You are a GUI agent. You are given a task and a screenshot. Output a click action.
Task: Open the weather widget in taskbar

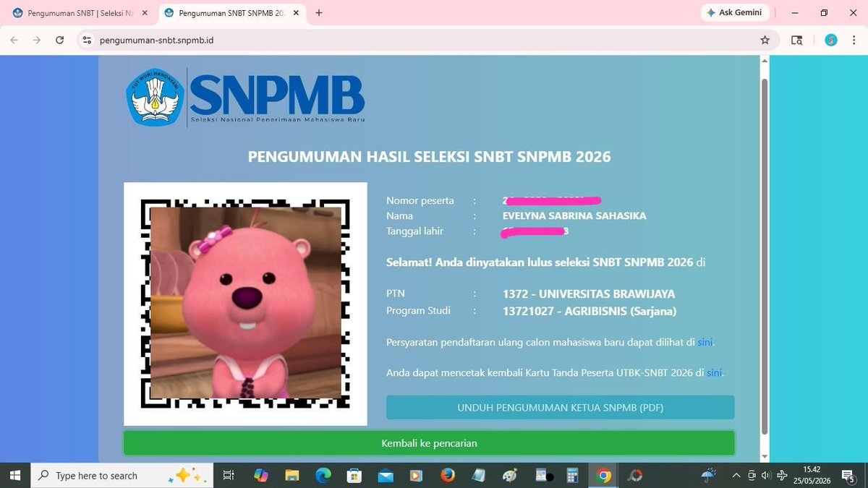pyautogui.click(x=708, y=475)
